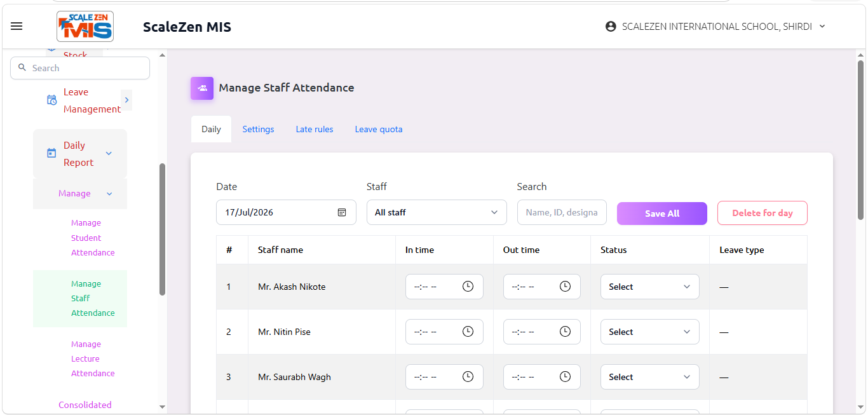Collapse the Daily Report chevron

coord(109,154)
